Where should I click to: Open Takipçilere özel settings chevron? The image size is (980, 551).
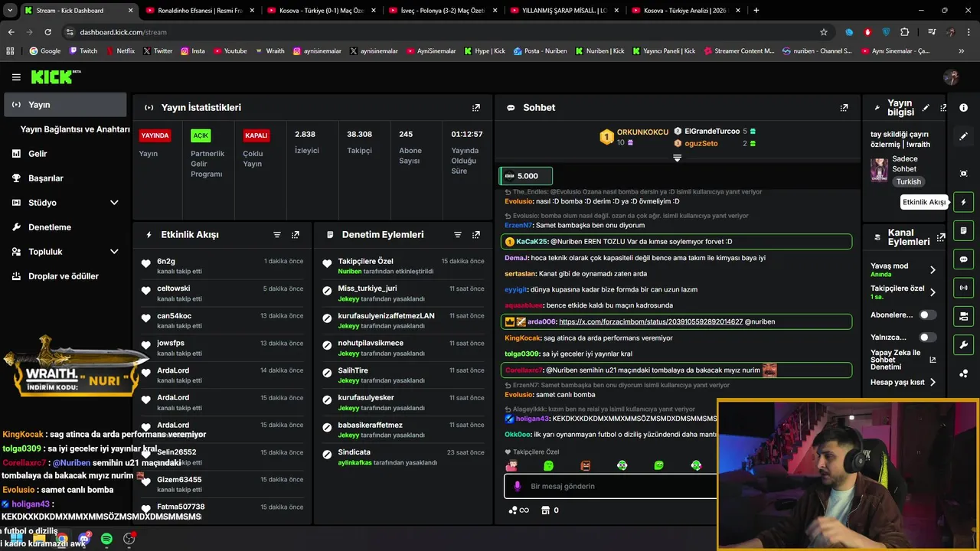click(933, 292)
